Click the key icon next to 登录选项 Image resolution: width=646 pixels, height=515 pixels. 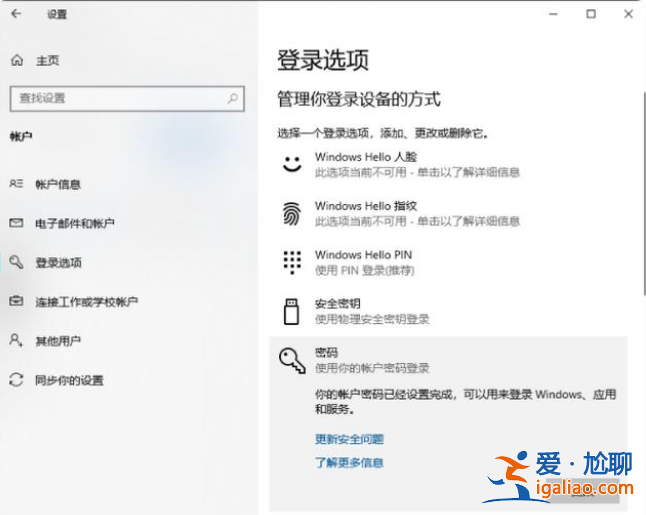[16, 262]
